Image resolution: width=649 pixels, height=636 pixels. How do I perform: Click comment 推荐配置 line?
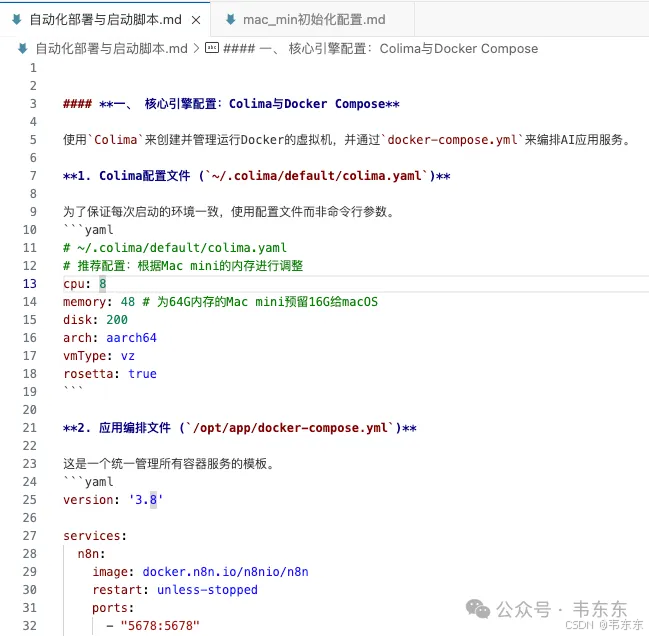[x=183, y=266]
